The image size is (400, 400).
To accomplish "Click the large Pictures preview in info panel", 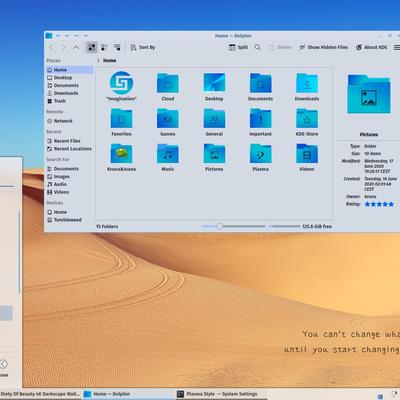I will [x=369, y=94].
